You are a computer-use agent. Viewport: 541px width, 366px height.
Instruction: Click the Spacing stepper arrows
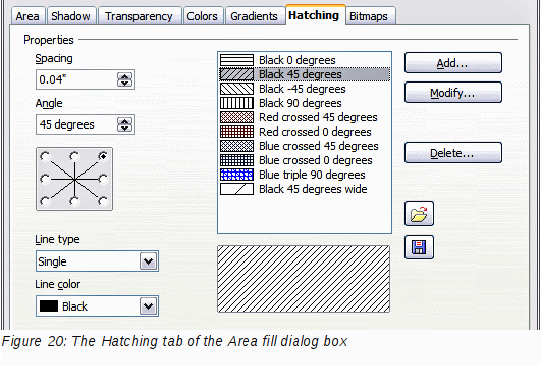tap(125, 80)
